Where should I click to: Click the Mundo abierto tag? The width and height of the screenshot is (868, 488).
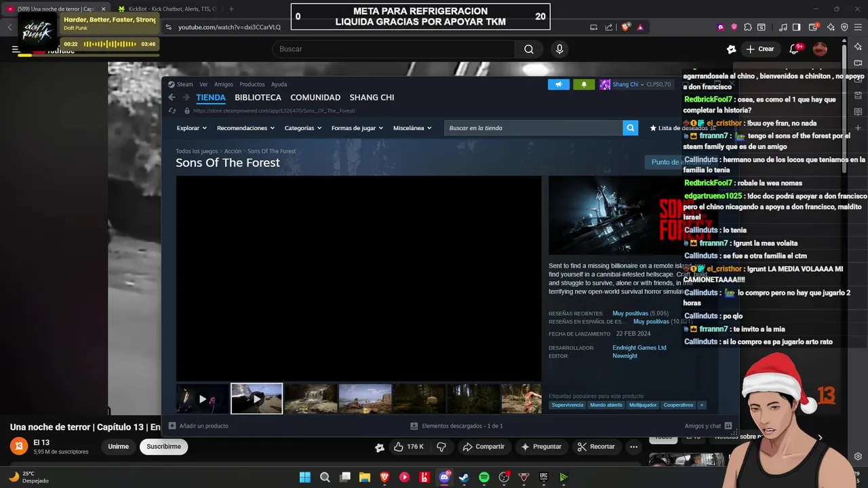coord(606,405)
